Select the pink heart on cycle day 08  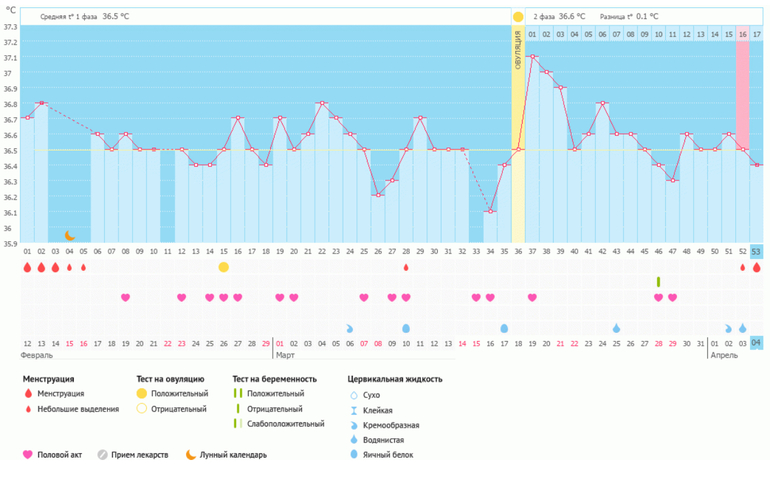pyautogui.click(x=126, y=298)
